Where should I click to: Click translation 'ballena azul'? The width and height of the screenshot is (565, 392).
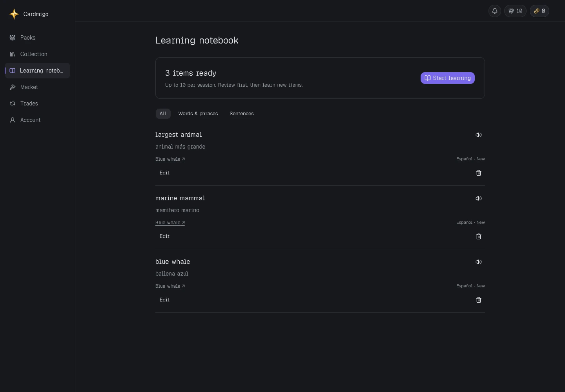[x=172, y=274]
